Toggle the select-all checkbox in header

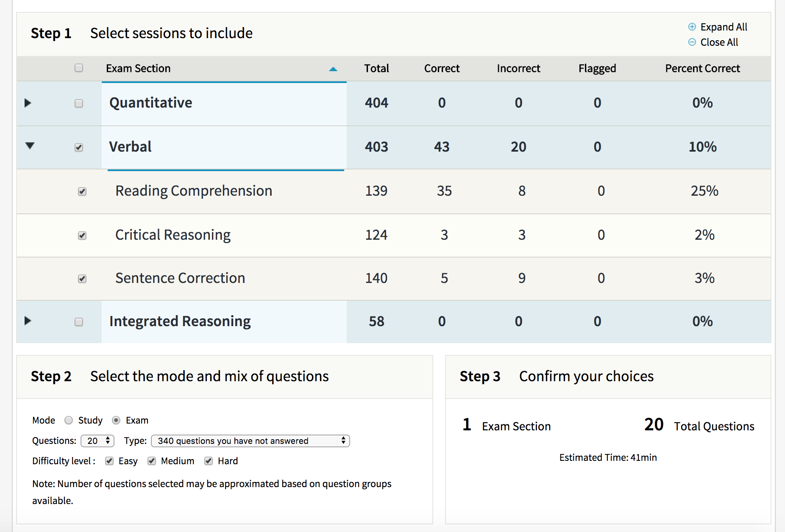tap(79, 68)
